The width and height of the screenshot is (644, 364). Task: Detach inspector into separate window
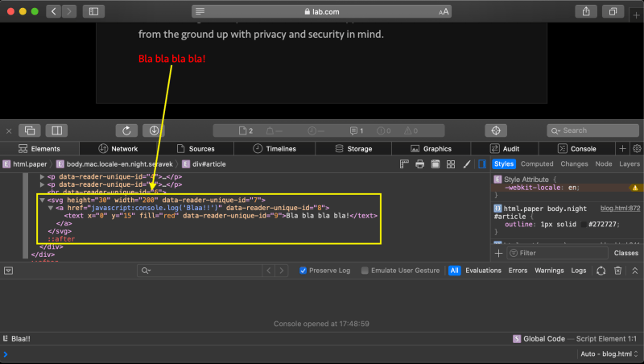pyautogui.click(x=30, y=130)
